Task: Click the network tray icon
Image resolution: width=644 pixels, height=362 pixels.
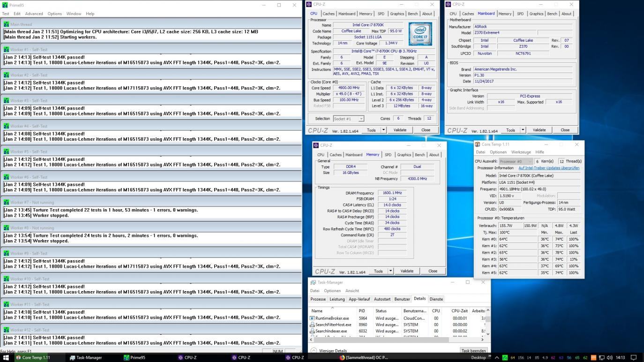Action: [x=602, y=358]
